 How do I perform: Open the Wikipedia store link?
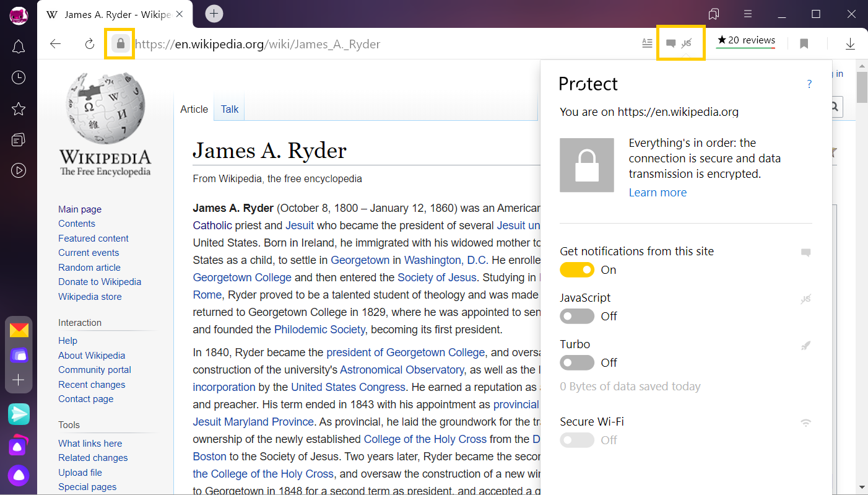coord(90,297)
